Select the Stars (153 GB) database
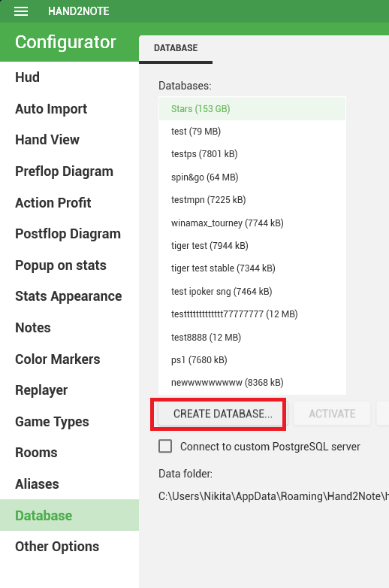The width and height of the screenshot is (389, 588). point(252,109)
